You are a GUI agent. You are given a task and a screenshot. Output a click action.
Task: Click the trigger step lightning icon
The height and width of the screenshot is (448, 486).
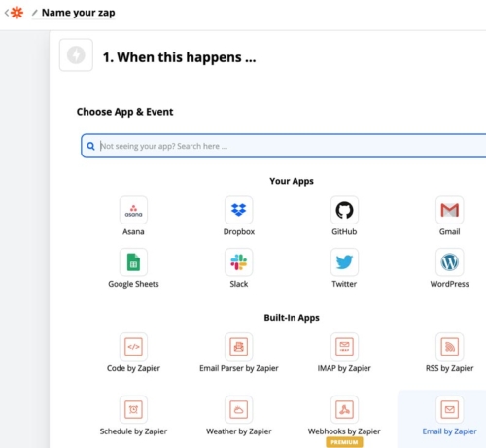pyautogui.click(x=76, y=54)
